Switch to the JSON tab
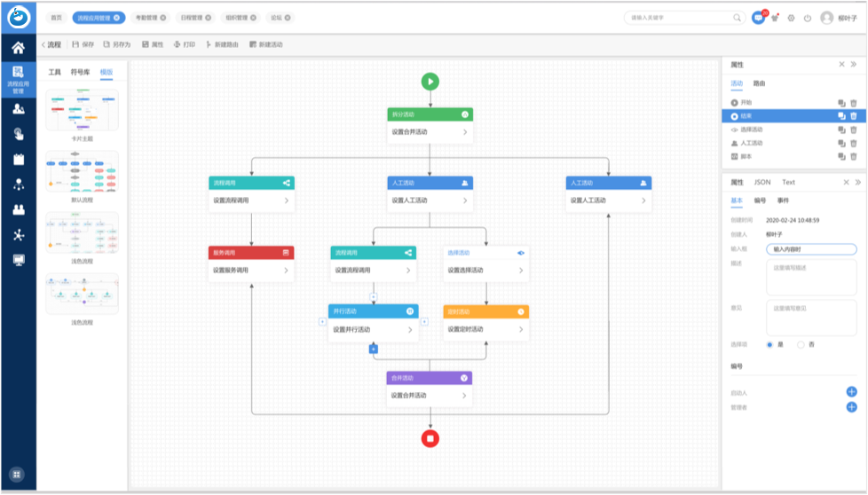Screen dimensions: 868x495 762,182
